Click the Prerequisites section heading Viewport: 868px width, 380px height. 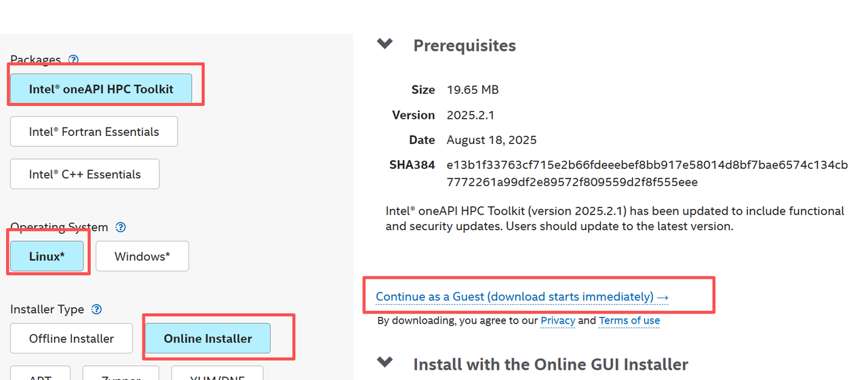point(465,45)
